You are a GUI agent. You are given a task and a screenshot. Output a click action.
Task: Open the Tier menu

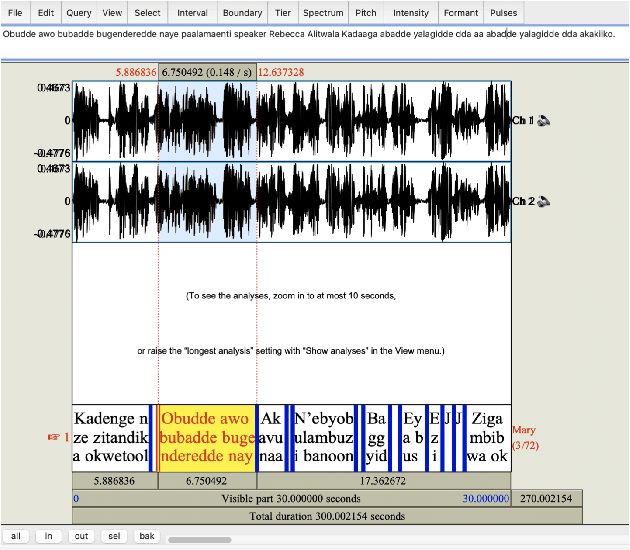click(283, 13)
